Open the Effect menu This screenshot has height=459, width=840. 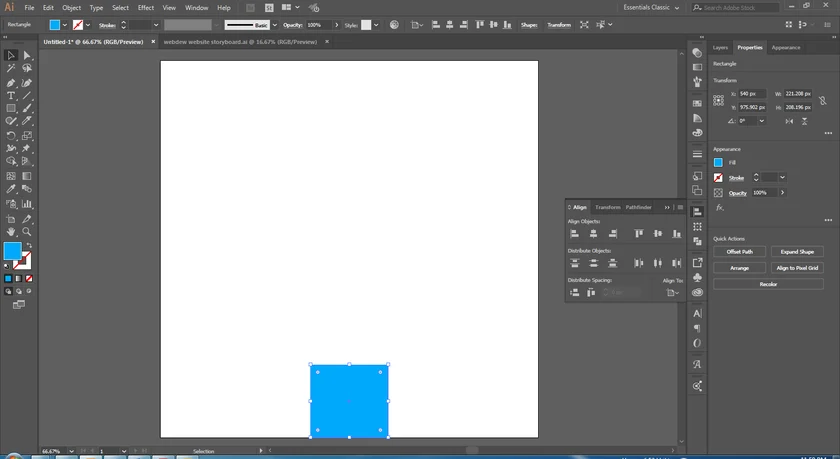(x=146, y=7)
